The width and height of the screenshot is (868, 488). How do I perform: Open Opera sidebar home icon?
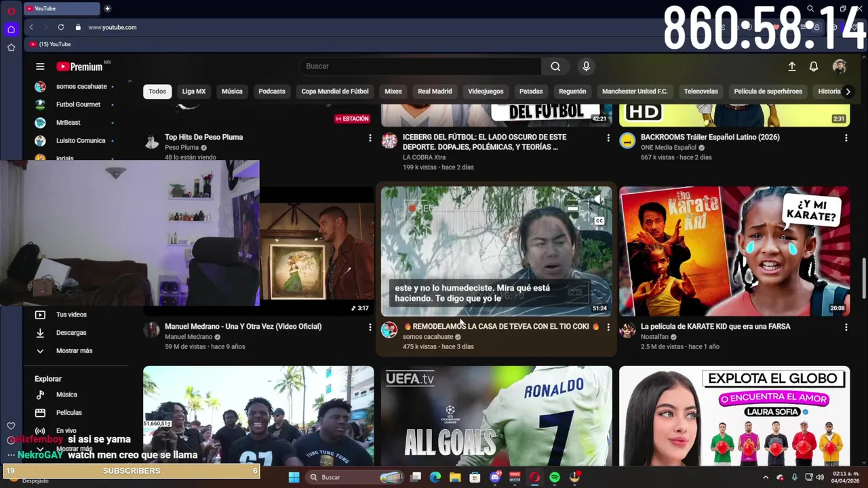(11, 29)
